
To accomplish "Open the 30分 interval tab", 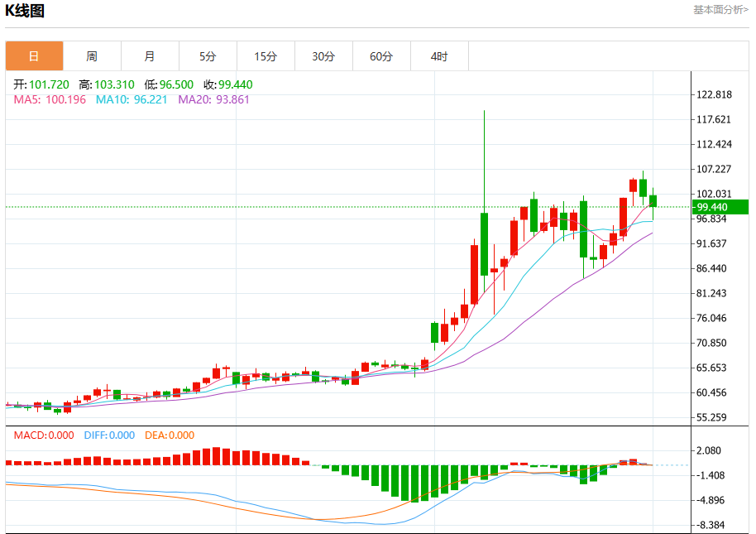I will click(323, 56).
